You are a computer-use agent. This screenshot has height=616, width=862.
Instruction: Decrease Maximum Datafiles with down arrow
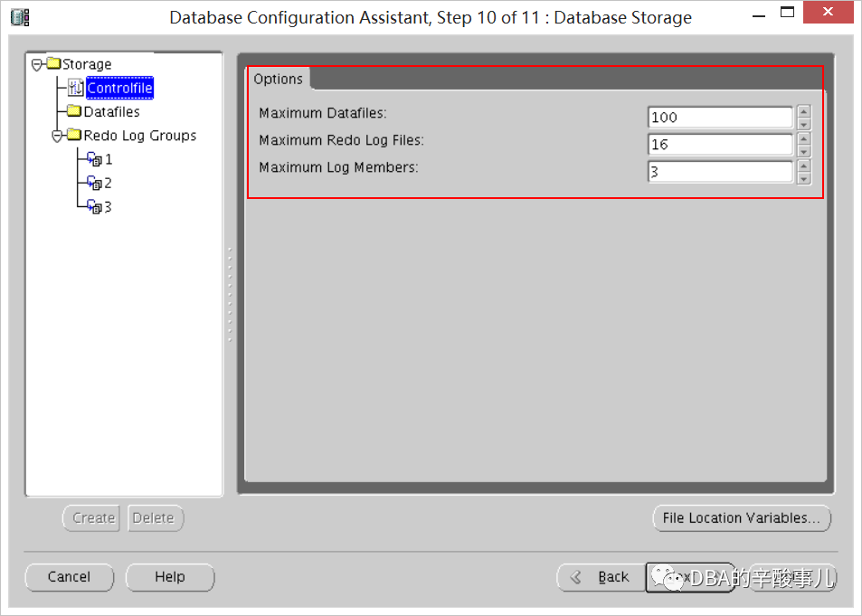(804, 124)
